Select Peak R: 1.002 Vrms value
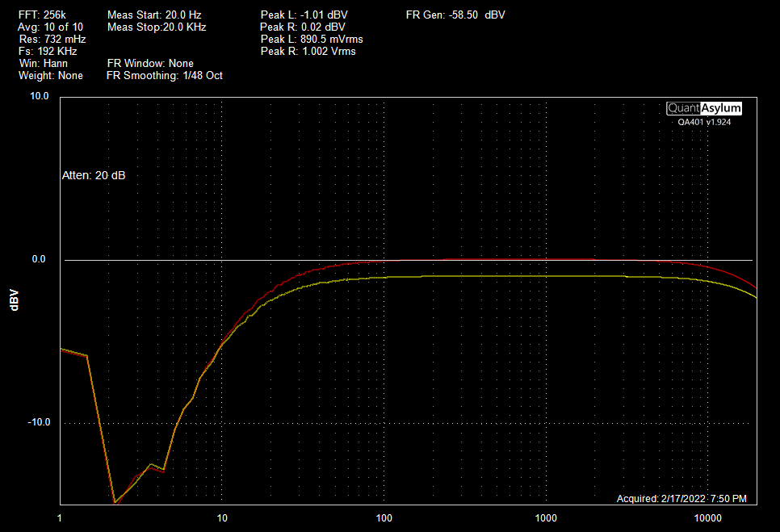The width and height of the screenshot is (780, 532). 308,51
